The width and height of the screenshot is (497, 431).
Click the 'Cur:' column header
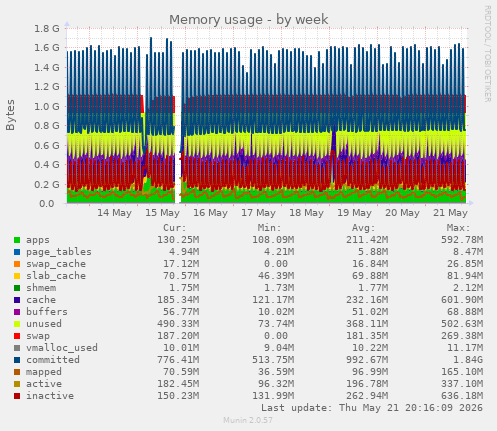click(175, 228)
